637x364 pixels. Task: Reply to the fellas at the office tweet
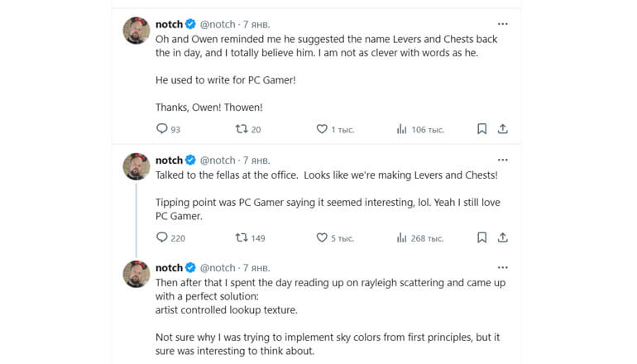pos(162,237)
